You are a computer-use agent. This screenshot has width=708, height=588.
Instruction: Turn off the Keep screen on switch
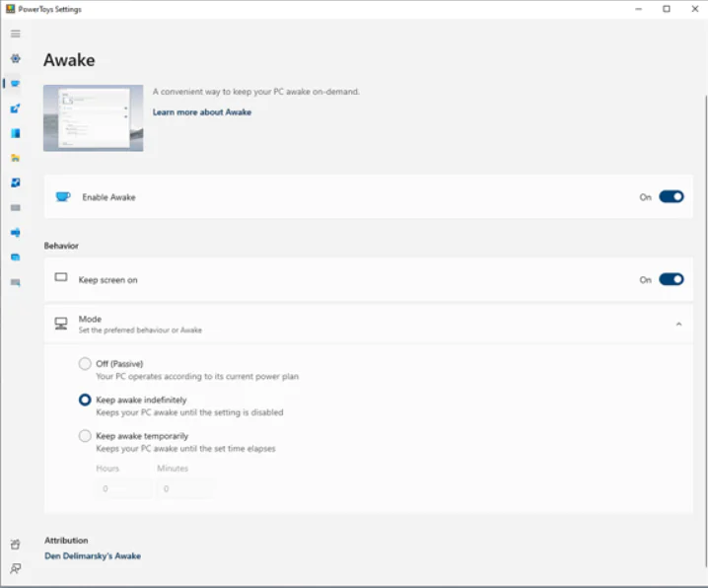pyautogui.click(x=671, y=279)
